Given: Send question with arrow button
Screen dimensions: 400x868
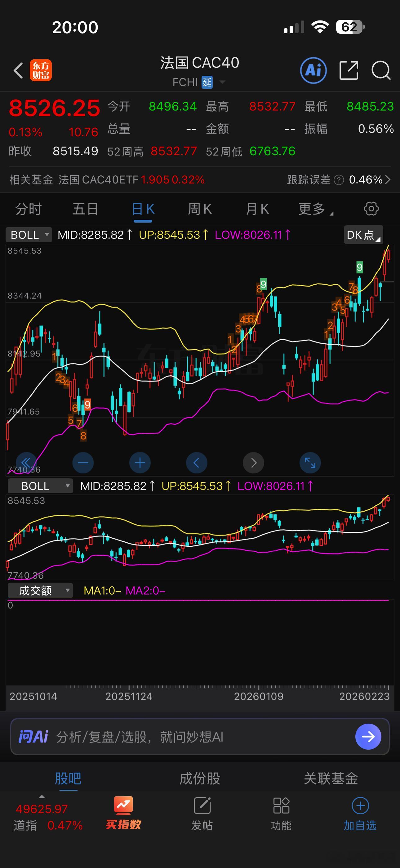Looking at the screenshot, I should point(368,737).
